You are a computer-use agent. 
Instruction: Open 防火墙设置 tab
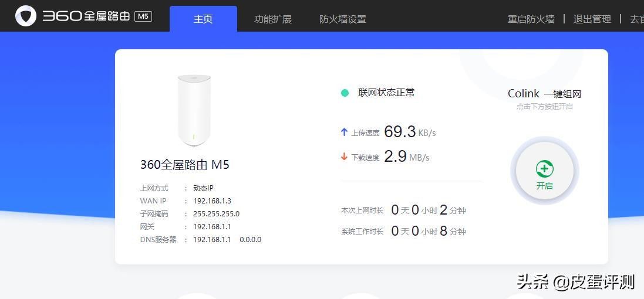point(342,19)
